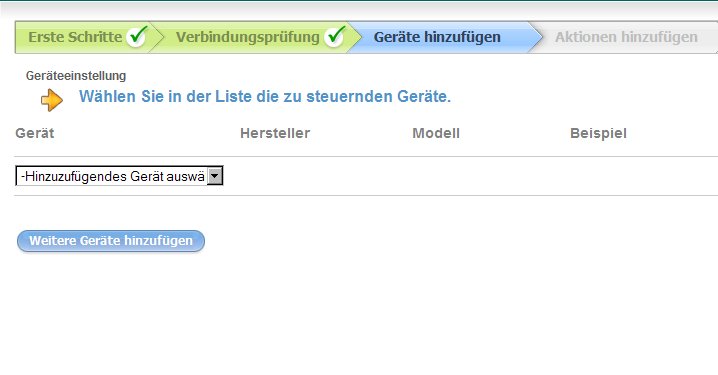Select the '-Hinzuzufügendes Gerät auswä' combo box
Image resolution: width=718 pixels, height=375 pixels.
coord(119,176)
